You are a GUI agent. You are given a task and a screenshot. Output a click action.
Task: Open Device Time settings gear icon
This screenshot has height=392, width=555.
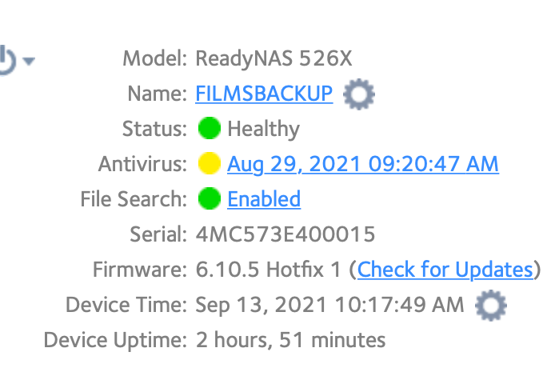click(x=490, y=305)
